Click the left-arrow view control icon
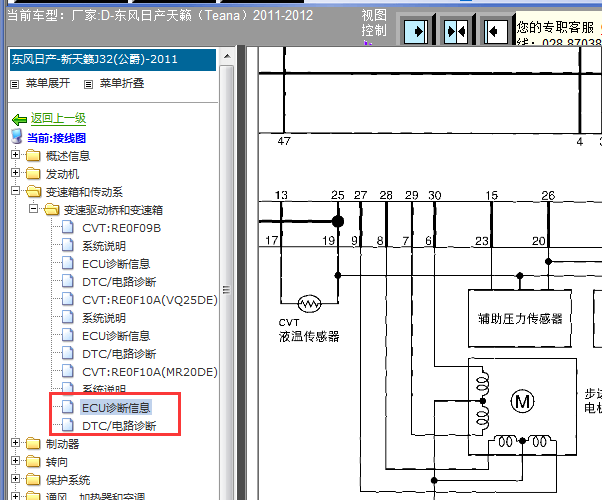602x500 pixels. pos(494,31)
